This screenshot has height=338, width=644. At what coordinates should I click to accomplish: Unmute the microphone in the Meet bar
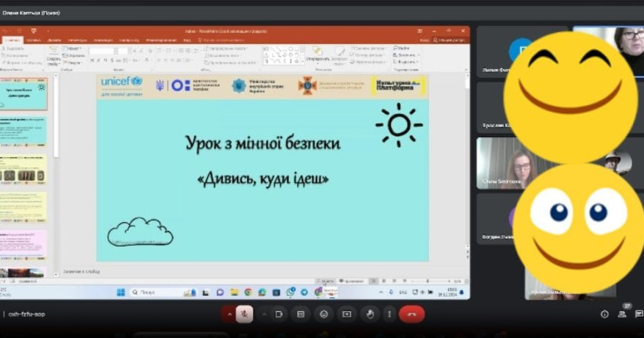click(x=245, y=314)
